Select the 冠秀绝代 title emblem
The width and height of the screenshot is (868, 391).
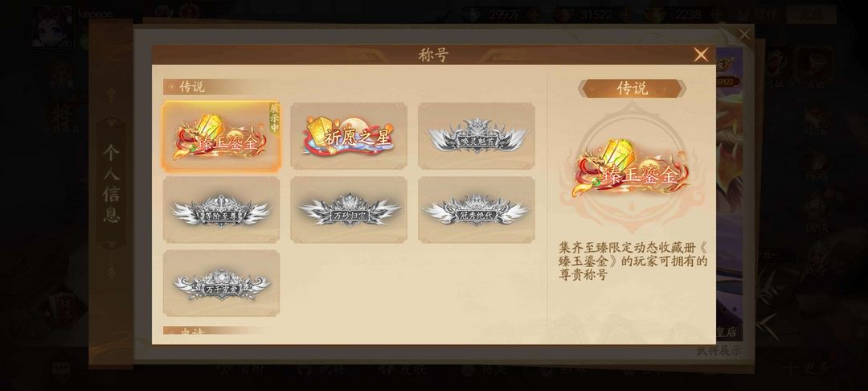coord(477,210)
